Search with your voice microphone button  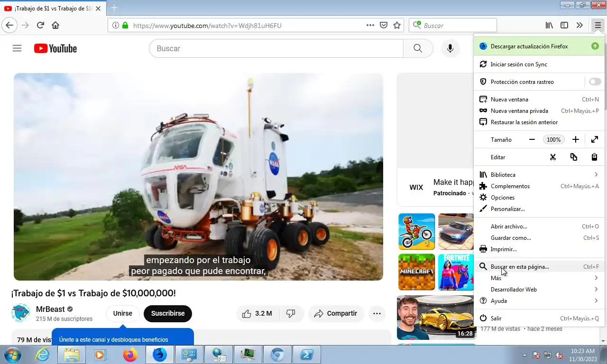pos(450,48)
